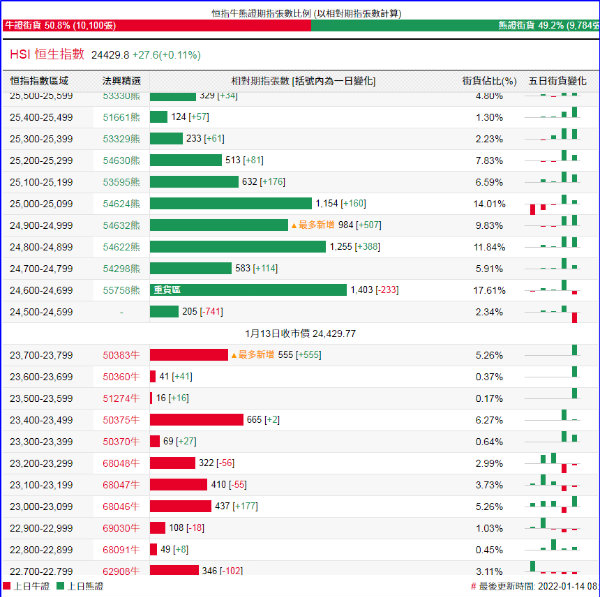Image resolution: width=600 pixels, height=597 pixels.
Task: Click the 205 [-741] contracts value
Action: [203, 312]
